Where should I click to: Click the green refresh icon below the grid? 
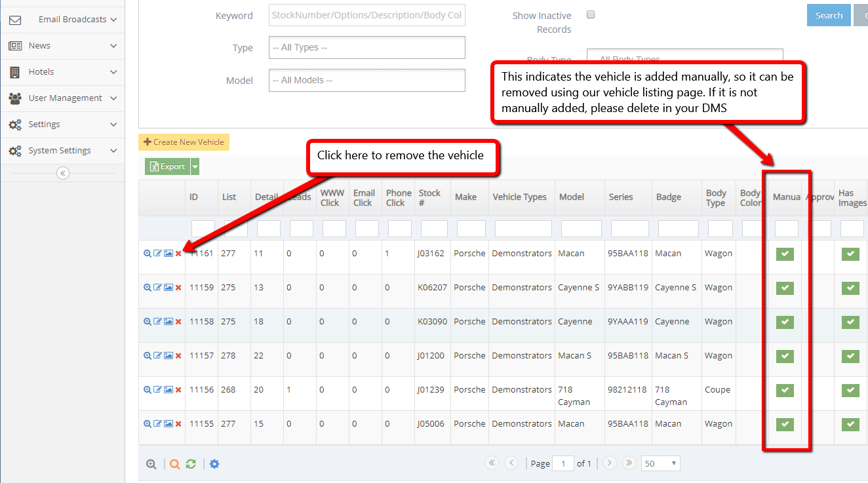(x=191, y=464)
